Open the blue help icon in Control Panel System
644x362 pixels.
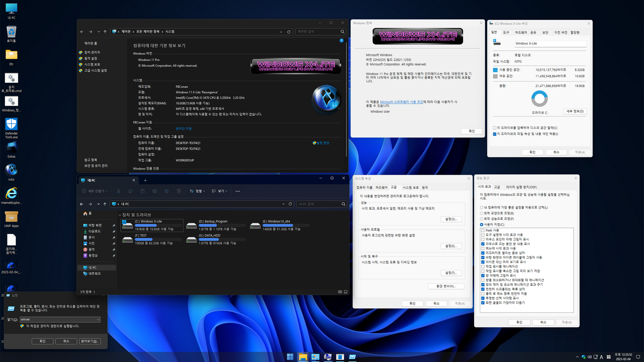pyautogui.click(x=341, y=41)
